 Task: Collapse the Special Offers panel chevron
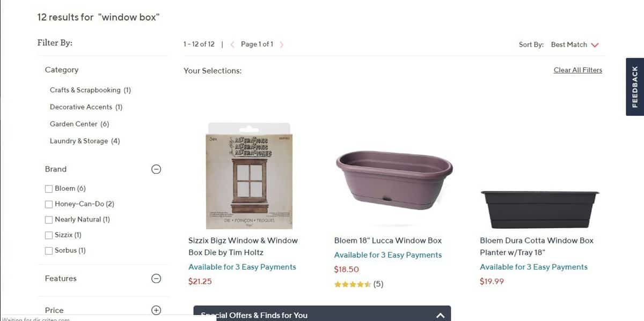440,315
